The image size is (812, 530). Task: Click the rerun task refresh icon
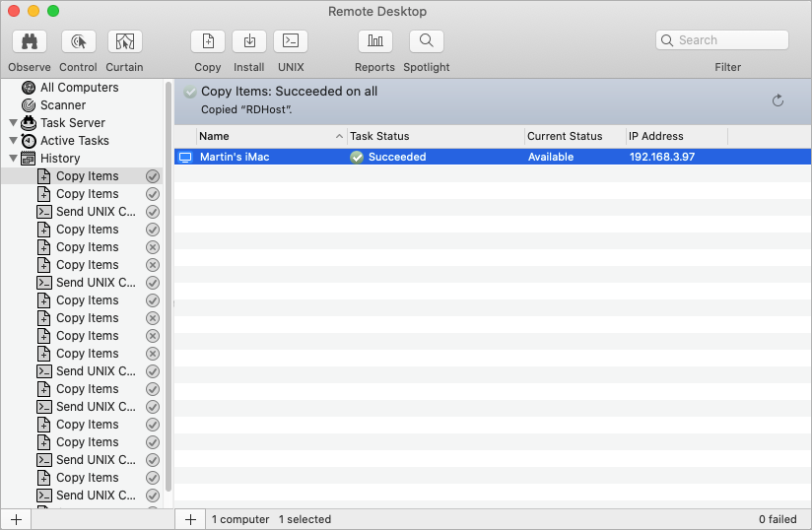point(778,100)
